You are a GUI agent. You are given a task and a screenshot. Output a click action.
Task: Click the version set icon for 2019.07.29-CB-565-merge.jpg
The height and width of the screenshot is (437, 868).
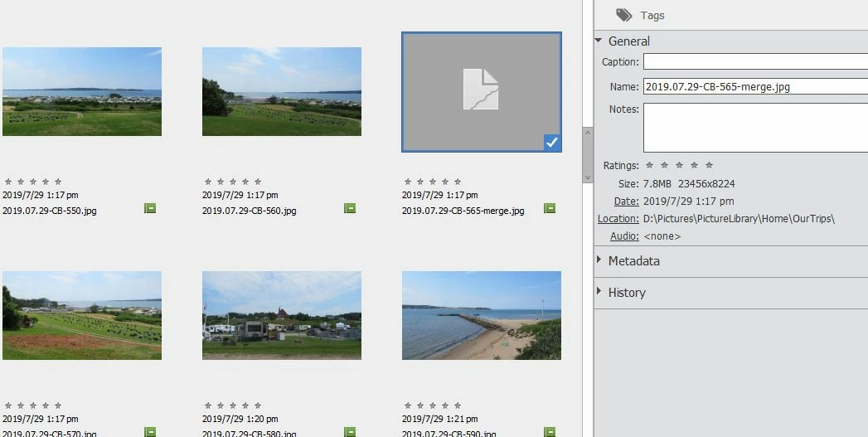pos(550,208)
